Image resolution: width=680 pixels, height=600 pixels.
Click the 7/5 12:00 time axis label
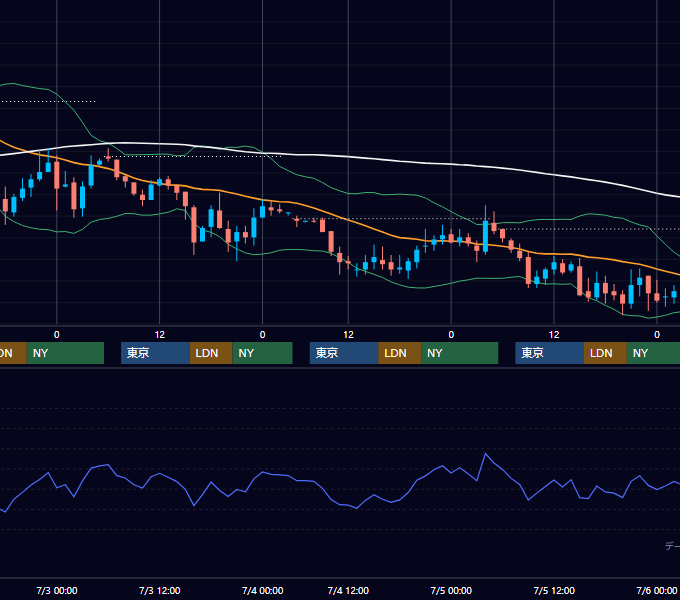click(554, 590)
